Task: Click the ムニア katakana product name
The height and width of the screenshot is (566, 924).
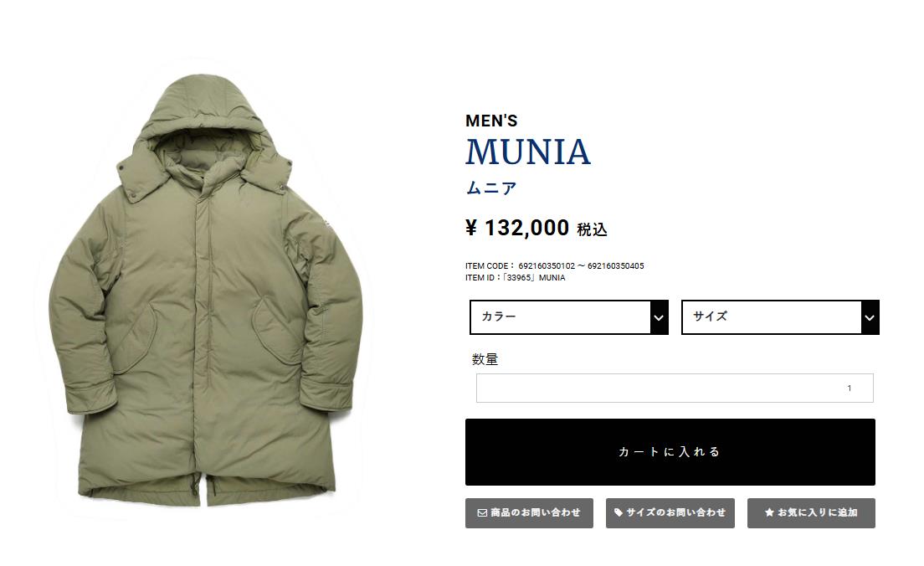Action: point(491,188)
